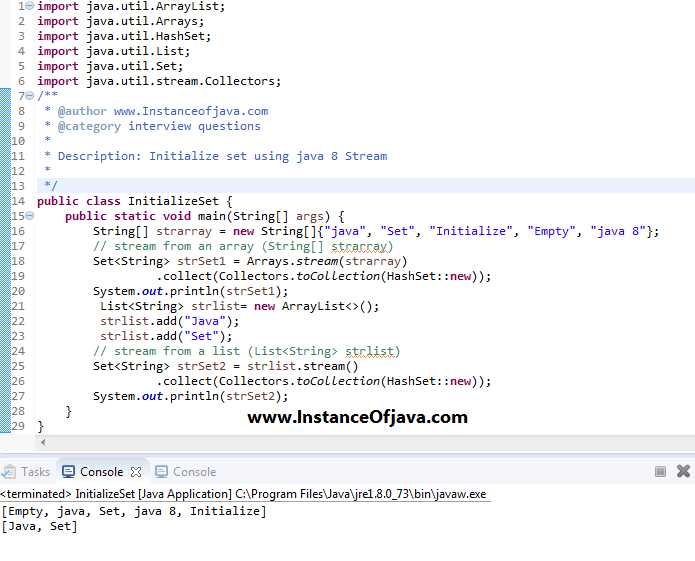Click 'import java.util.stream.Collectors;' on line 6
This screenshot has width=695, height=561.
(x=159, y=82)
